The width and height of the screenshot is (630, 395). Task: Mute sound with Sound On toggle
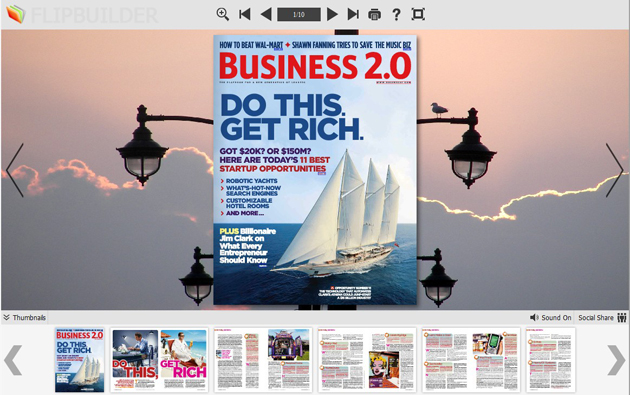[x=550, y=317]
